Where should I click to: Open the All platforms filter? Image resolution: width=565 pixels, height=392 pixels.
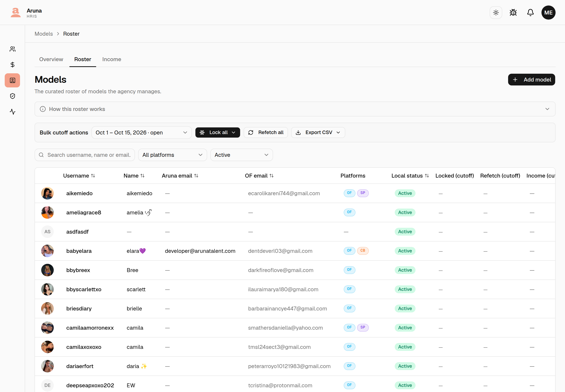(172, 155)
